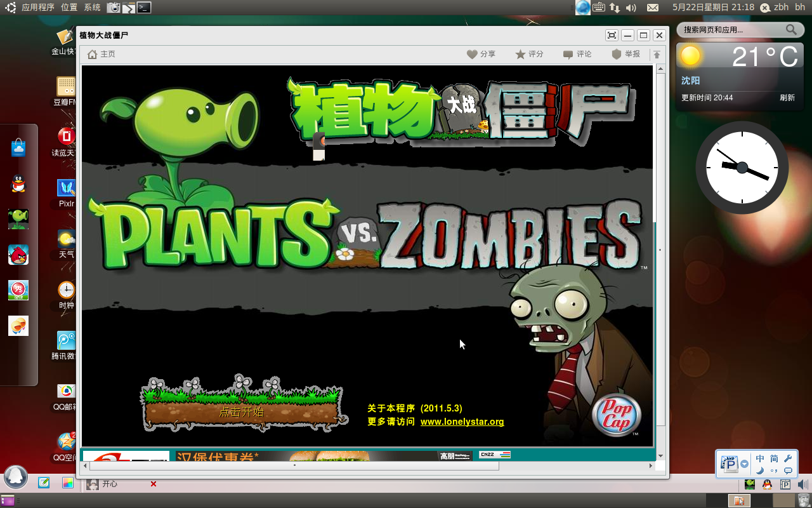Toggle the half-moon width mode in the IME toolbar

pos(760,471)
